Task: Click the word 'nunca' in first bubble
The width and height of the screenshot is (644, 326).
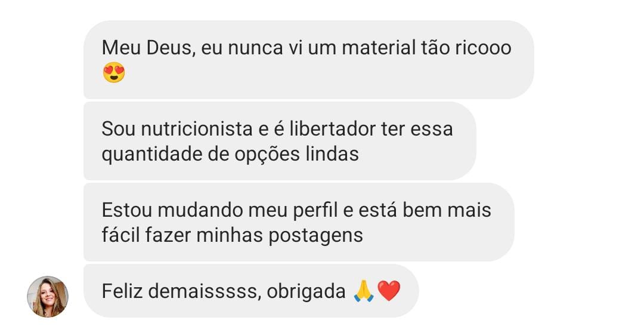Action: click(255, 48)
